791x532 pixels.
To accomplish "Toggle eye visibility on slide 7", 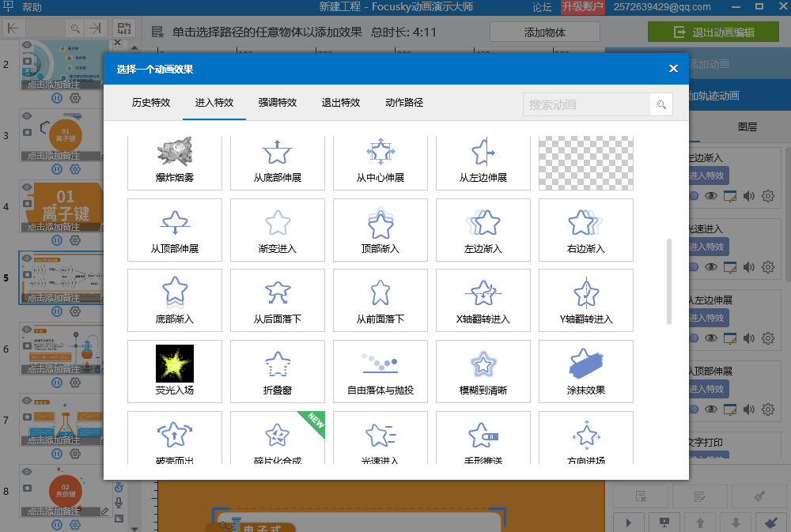I will 27,401.
